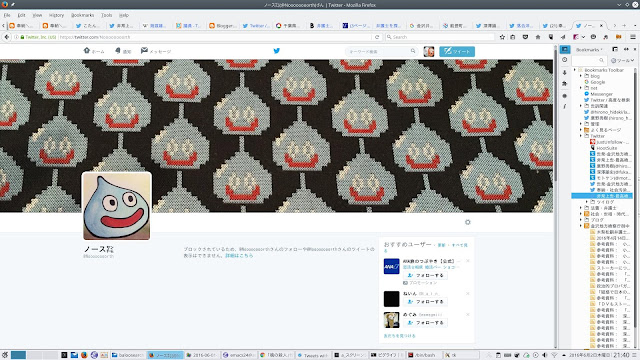Open the Bookmarks sidebar header dropdown
Viewport: 640px width, 360px height.
click(x=589, y=49)
